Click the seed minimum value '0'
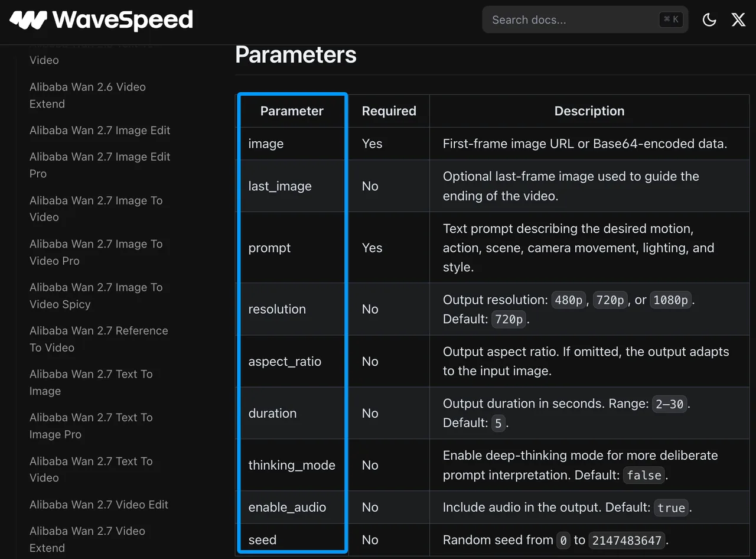Image resolution: width=756 pixels, height=559 pixels. [x=563, y=540]
